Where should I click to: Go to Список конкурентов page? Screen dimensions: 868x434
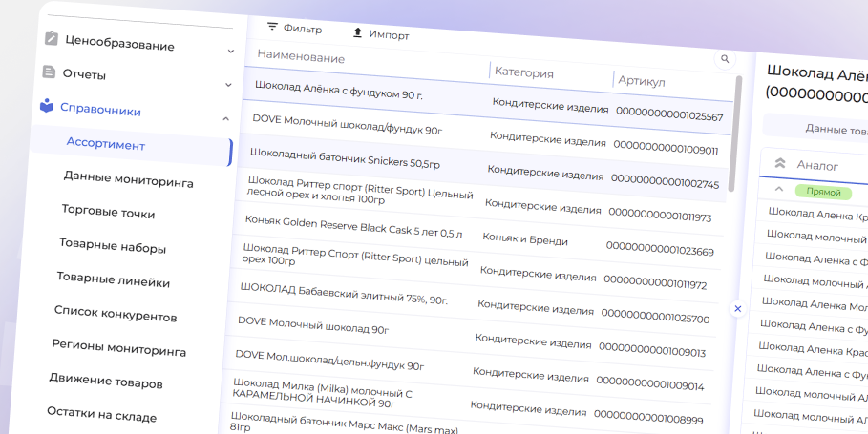click(x=116, y=314)
